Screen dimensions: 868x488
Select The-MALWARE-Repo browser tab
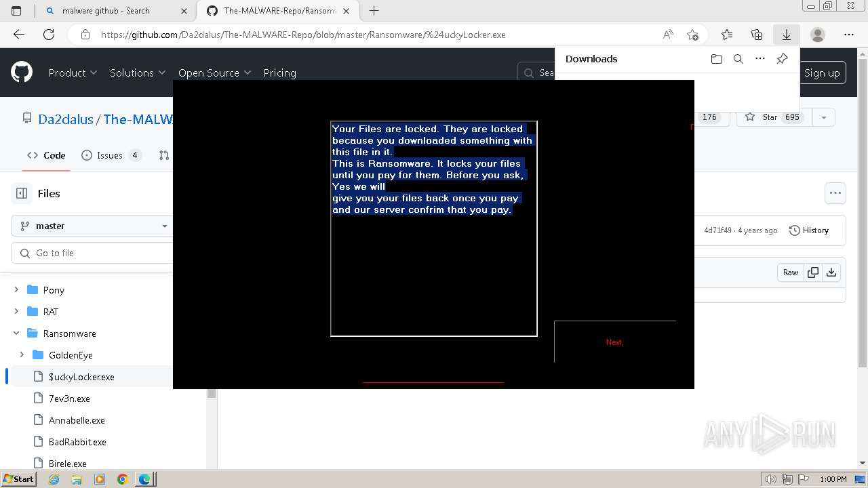point(279,10)
